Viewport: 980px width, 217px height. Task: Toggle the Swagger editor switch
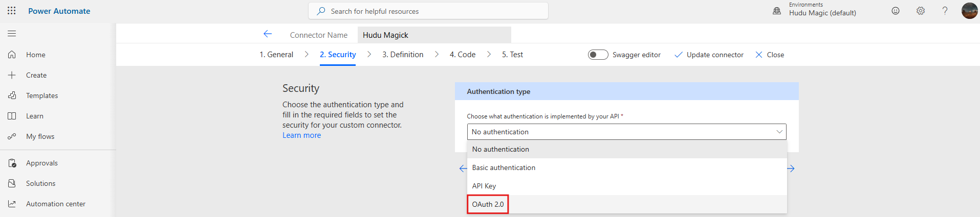(598, 55)
